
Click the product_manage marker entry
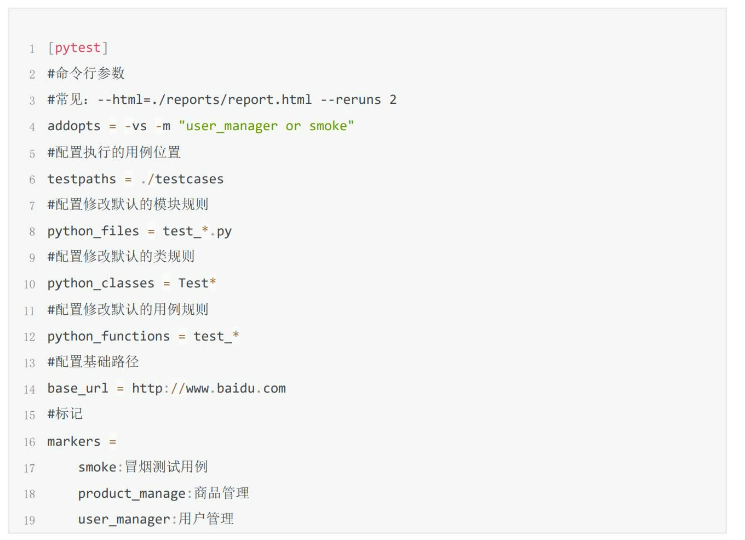click(x=132, y=493)
